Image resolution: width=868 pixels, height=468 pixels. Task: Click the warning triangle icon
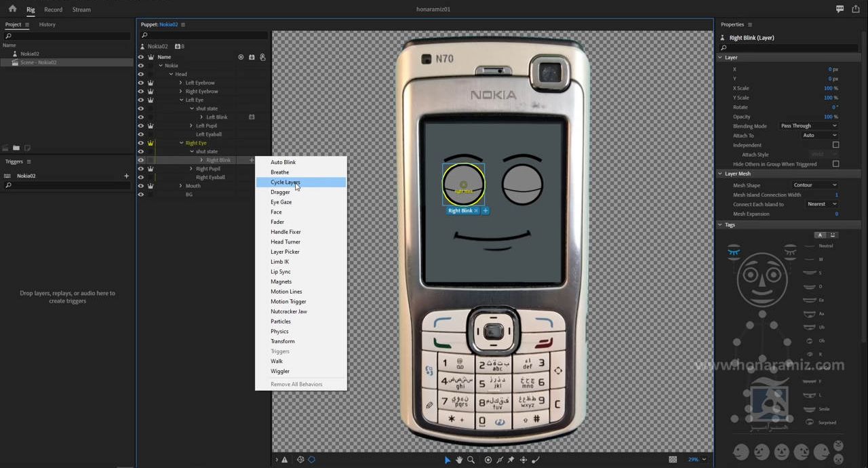click(284, 459)
